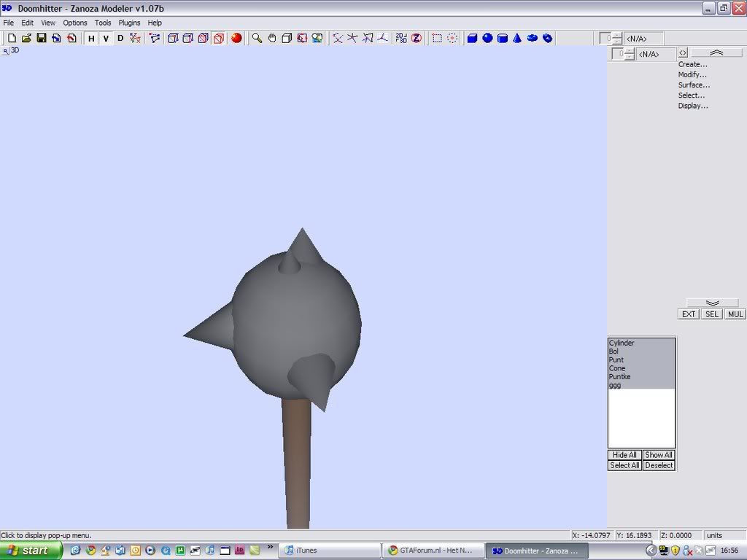Select the hand pan tool

point(272,38)
